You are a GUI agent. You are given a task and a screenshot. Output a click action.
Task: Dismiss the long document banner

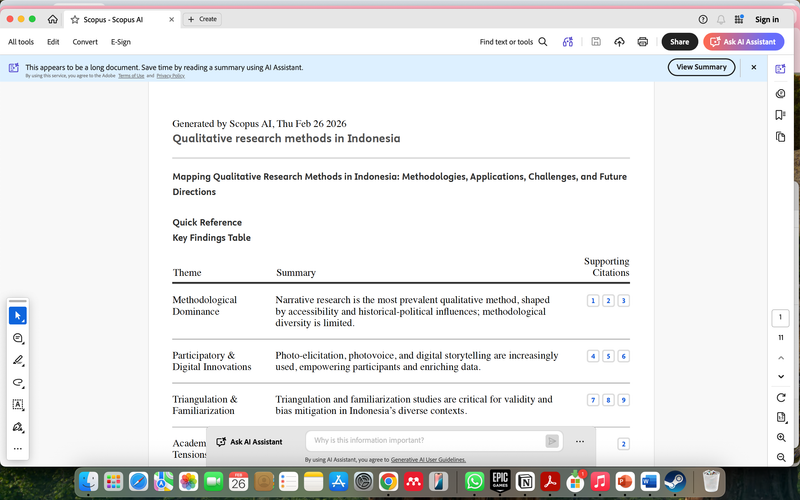coord(754,67)
